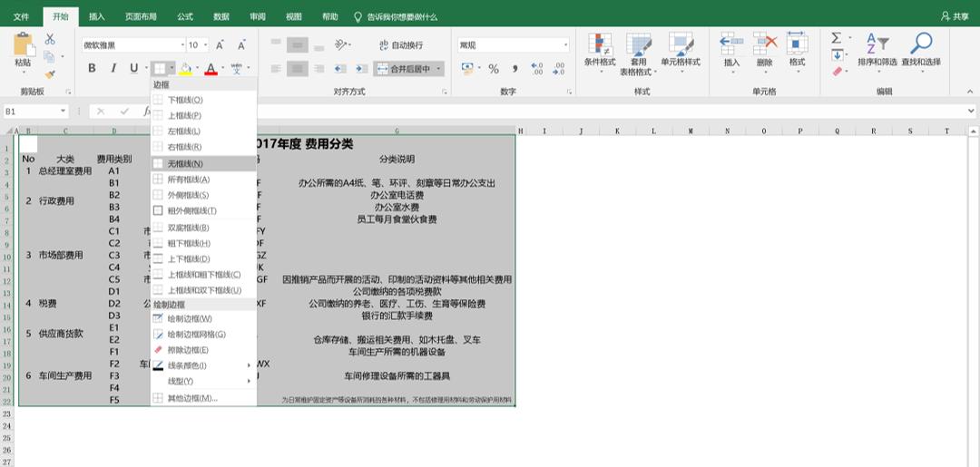Click the accounting number format icon

[x=467, y=69]
